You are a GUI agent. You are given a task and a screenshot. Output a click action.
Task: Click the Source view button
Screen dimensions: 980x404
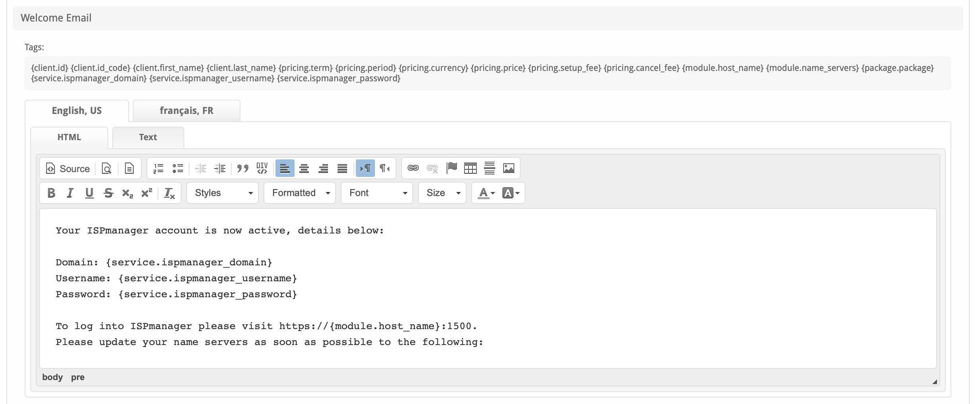point(68,169)
